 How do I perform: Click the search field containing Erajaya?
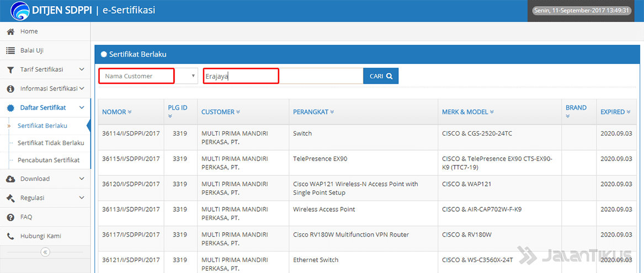pyautogui.click(x=283, y=76)
